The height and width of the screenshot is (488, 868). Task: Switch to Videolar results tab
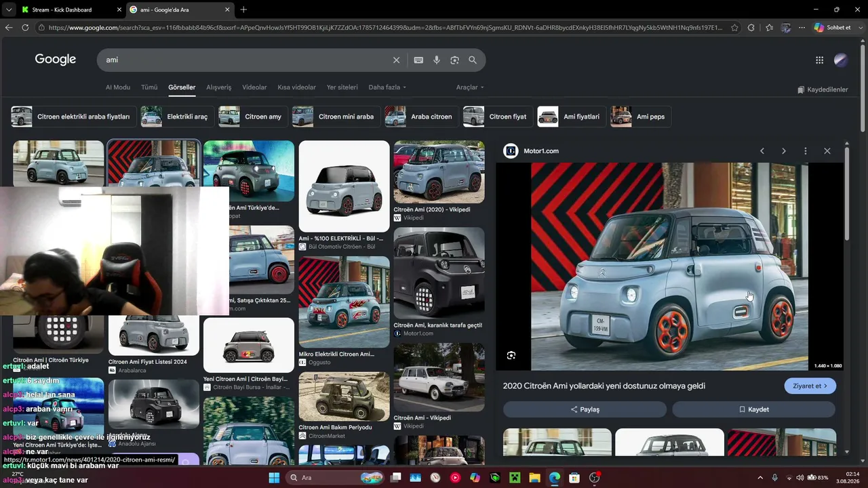coord(254,87)
